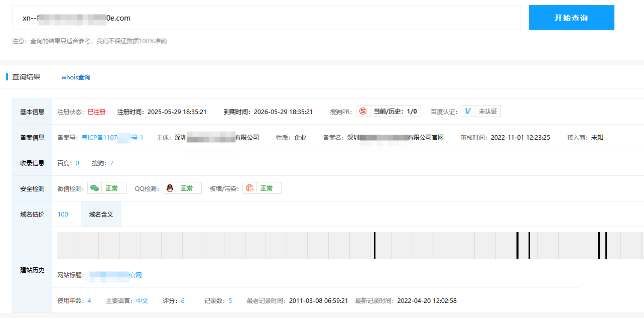The width and height of the screenshot is (644, 318).
Task: Click the Baidu index count 0
Action: 77,163
